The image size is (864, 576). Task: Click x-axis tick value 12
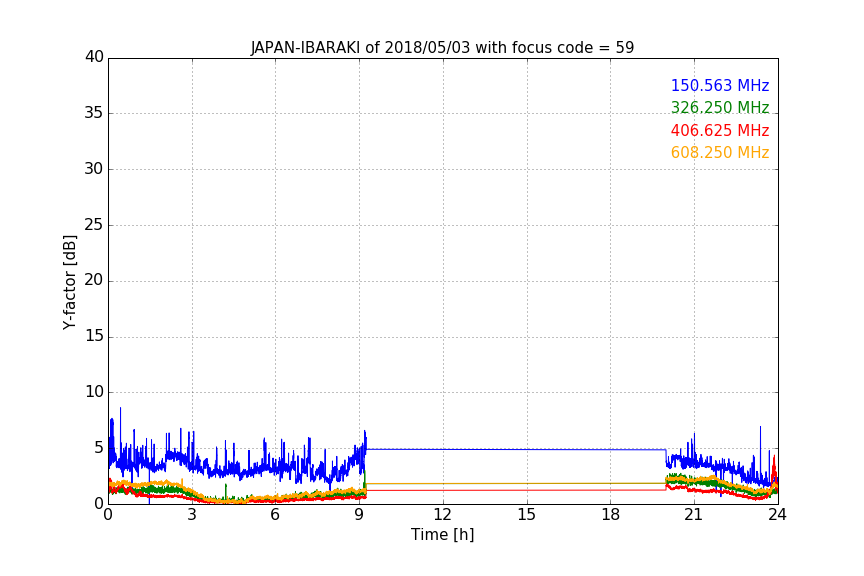pos(442,515)
